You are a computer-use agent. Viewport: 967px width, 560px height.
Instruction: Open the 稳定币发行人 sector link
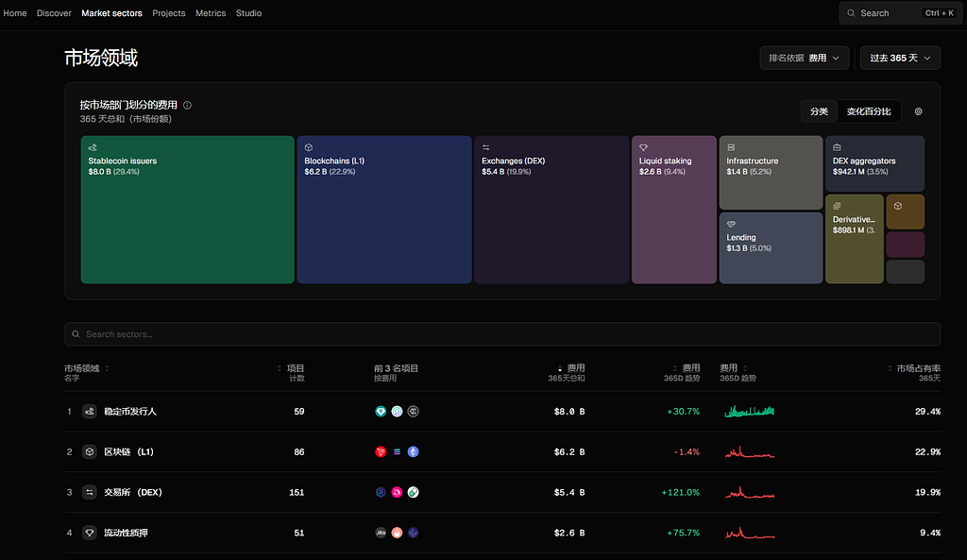tap(130, 412)
